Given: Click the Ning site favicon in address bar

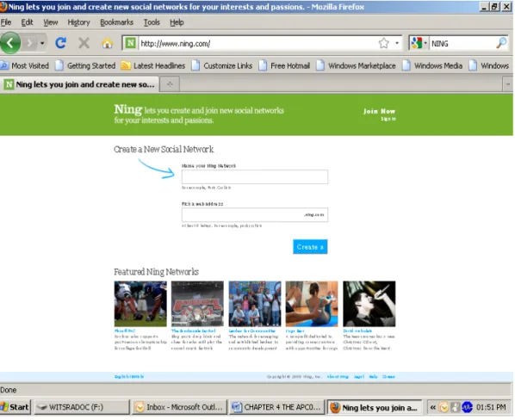Looking at the screenshot, I should click(130, 43).
